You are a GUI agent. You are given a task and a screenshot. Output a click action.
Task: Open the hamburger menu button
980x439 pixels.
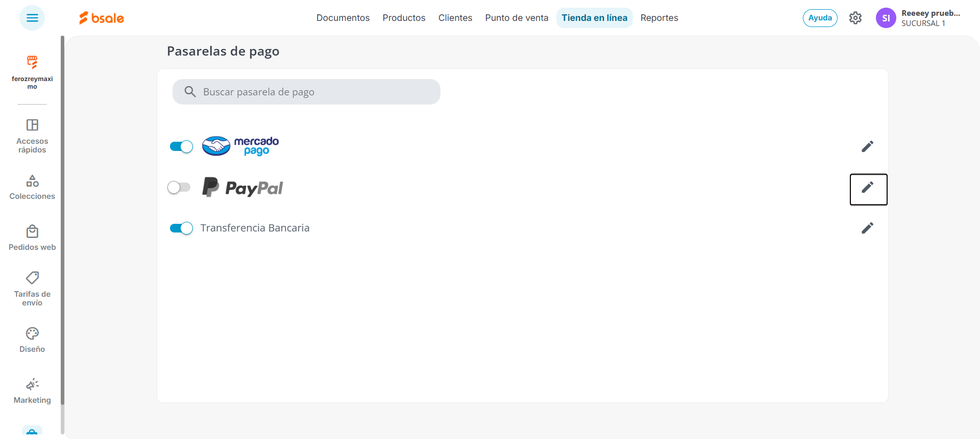[x=32, y=18]
